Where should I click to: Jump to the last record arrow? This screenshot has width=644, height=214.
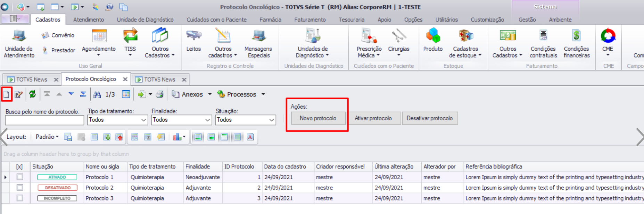pos(83,94)
